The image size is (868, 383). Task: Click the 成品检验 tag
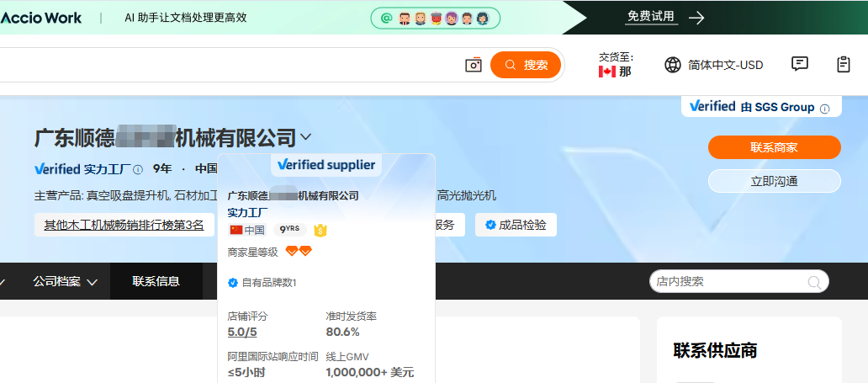pos(516,225)
